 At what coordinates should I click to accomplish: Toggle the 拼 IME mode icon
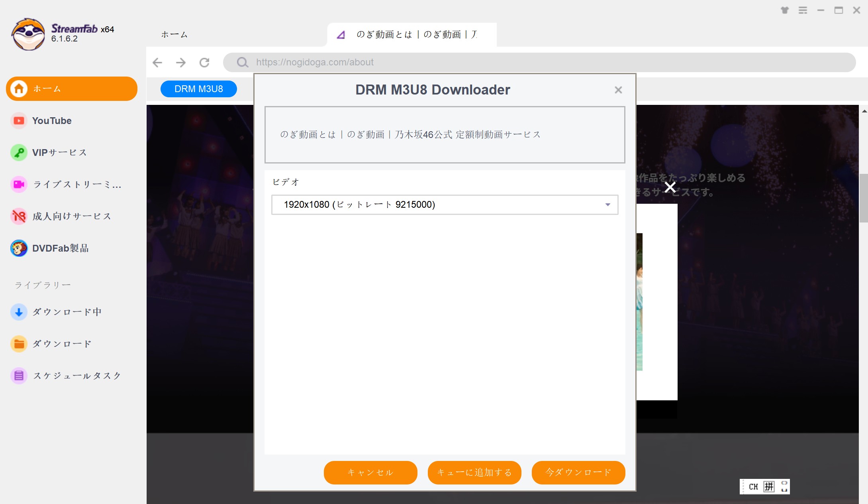(769, 486)
